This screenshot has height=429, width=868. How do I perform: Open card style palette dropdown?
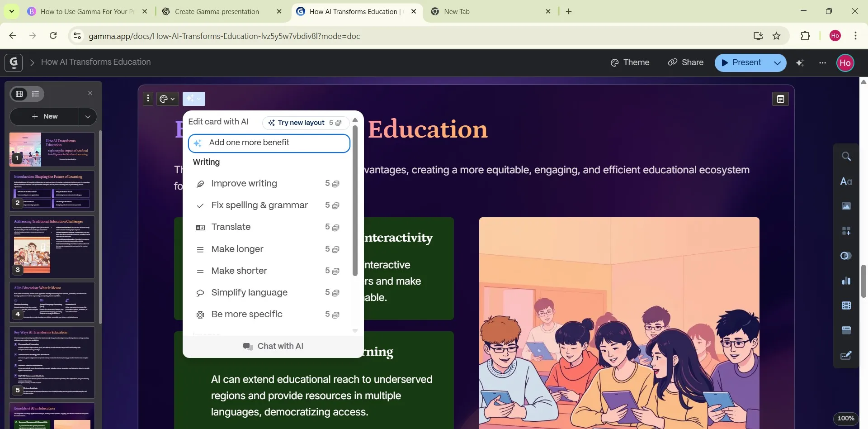coord(167,99)
